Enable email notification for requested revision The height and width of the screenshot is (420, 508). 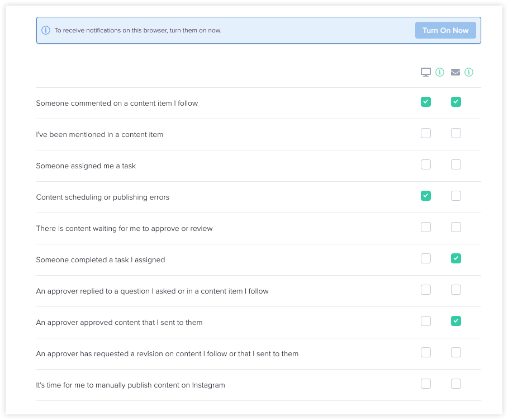pos(456,352)
